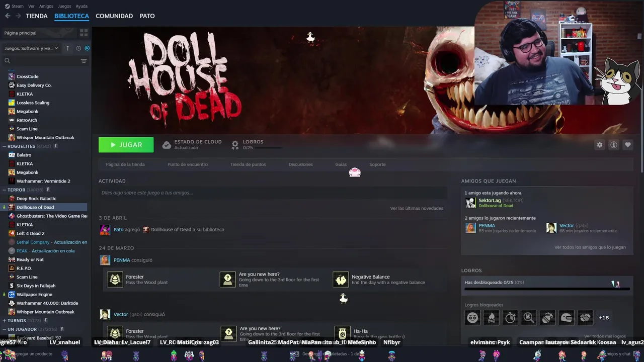This screenshot has width=644, height=362.
Task: Open the Ver menu
Action: coord(31,6)
